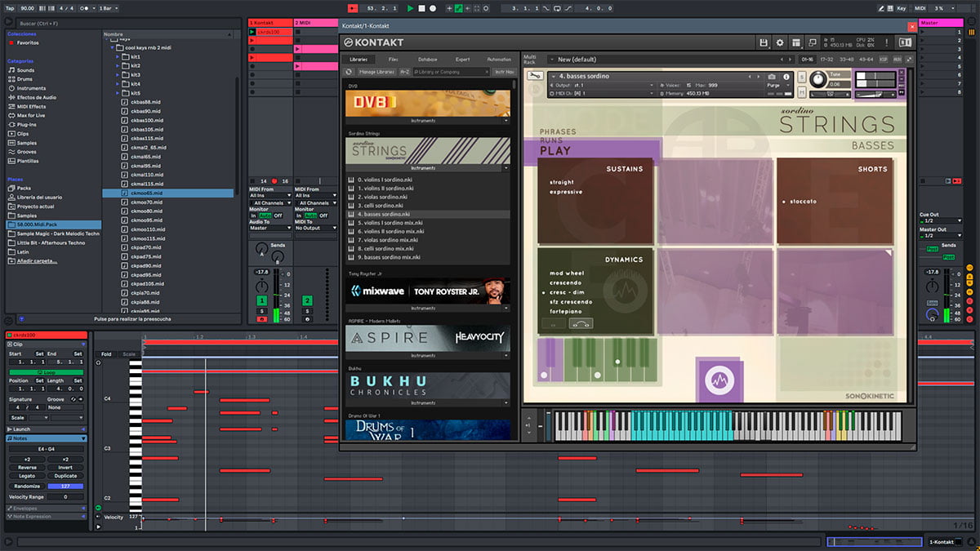This screenshot has width=980, height=551.
Task: Start playback with the green Play button
Action: (411, 8)
